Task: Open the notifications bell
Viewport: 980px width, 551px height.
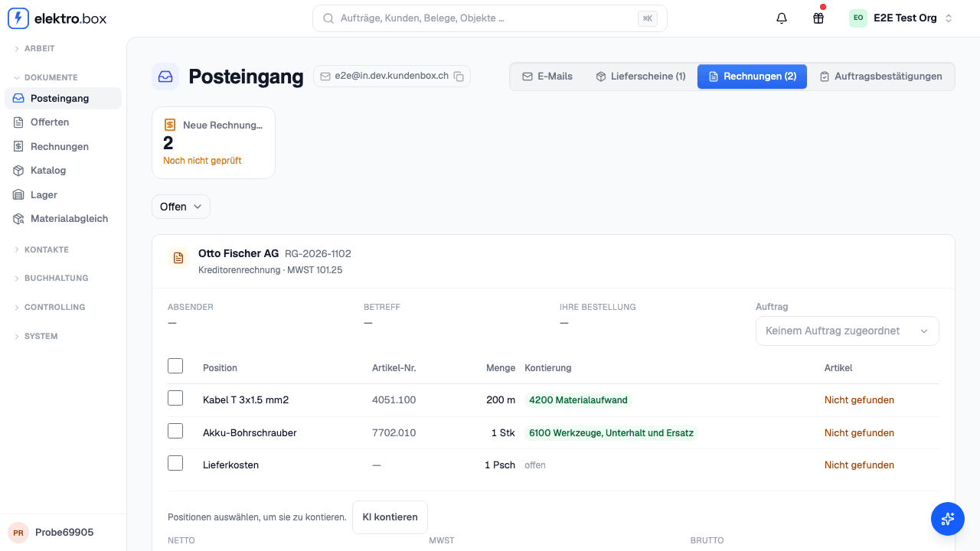Action: pos(782,18)
